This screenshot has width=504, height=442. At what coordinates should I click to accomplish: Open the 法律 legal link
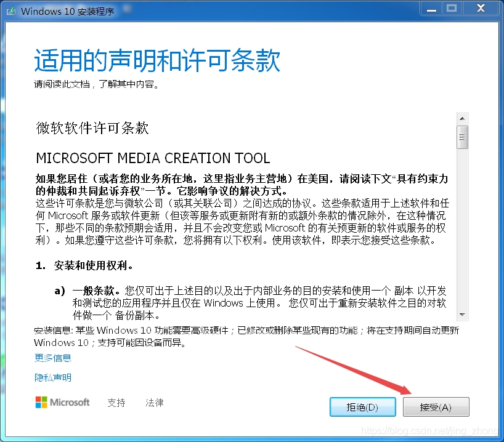(x=154, y=403)
